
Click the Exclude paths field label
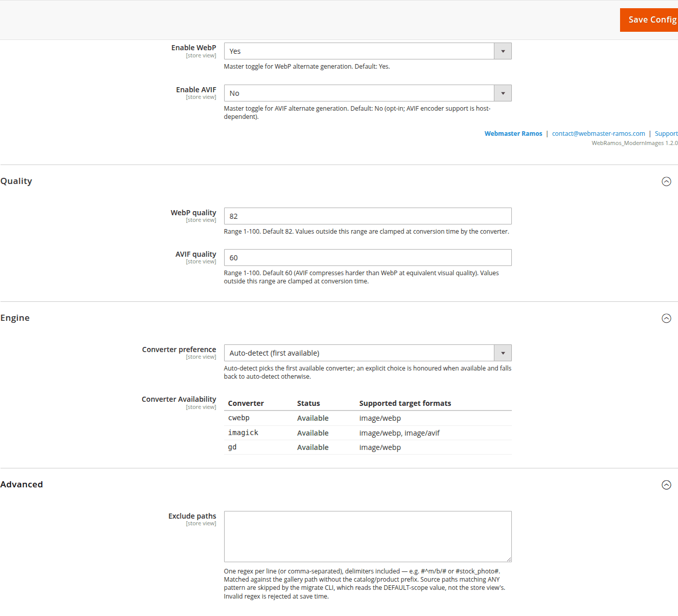192,516
